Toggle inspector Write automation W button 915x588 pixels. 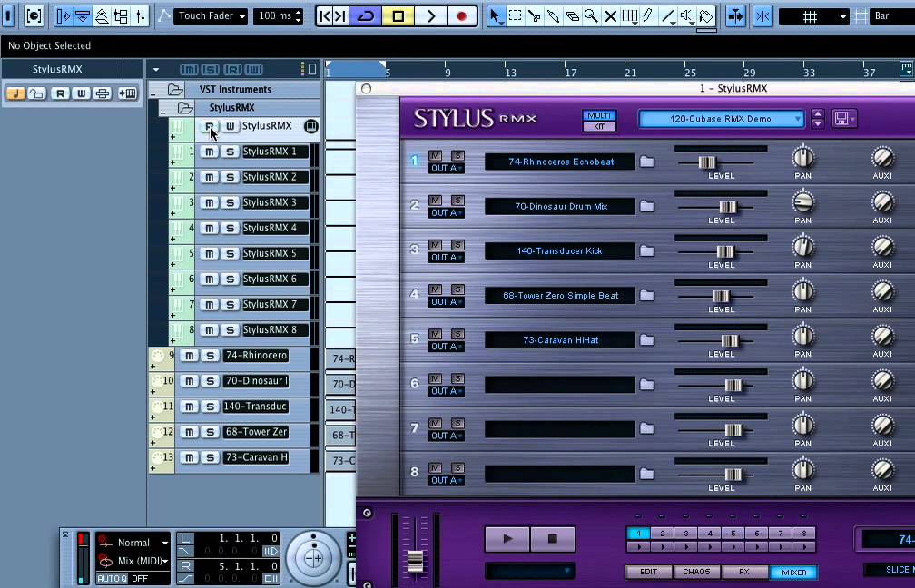(x=81, y=93)
